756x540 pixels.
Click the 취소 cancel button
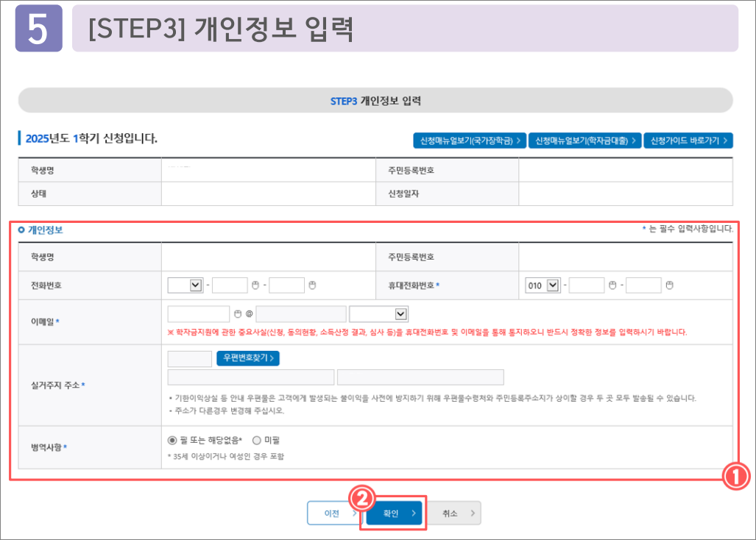454,513
